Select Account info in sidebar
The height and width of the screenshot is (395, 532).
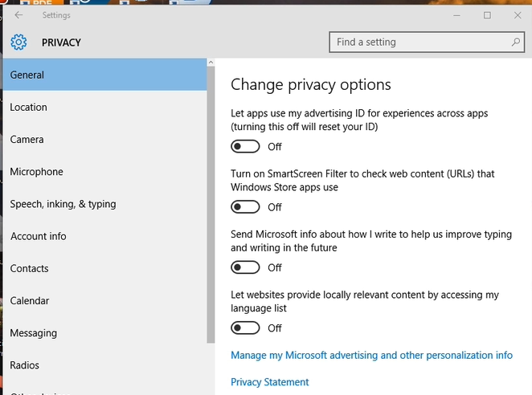(104, 236)
